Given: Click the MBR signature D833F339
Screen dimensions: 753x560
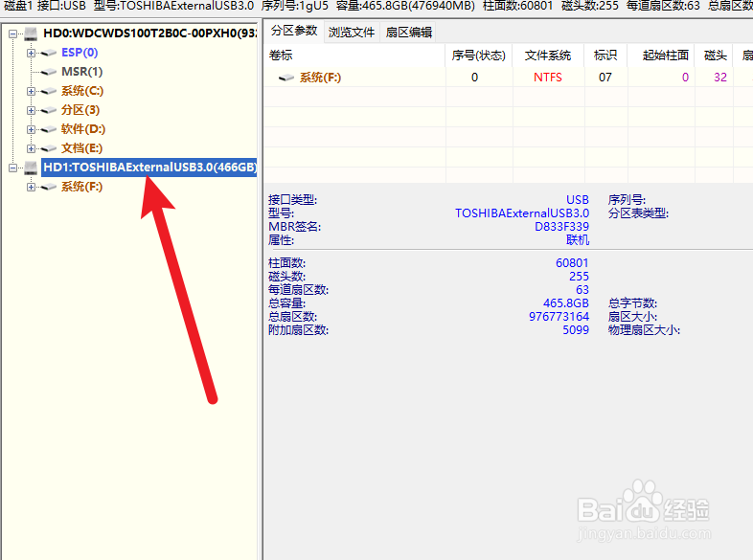Looking at the screenshot, I should (561, 227).
